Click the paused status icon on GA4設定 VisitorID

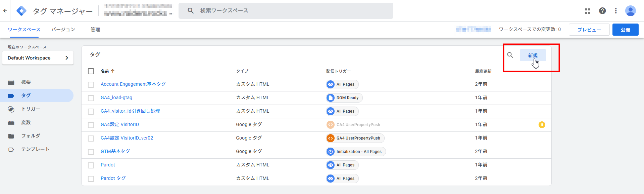(x=542, y=125)
